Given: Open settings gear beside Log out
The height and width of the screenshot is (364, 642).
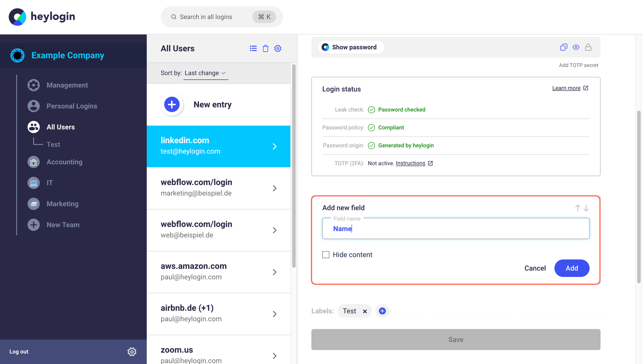Looking at the screenshot, I should [x=132, y=352].
